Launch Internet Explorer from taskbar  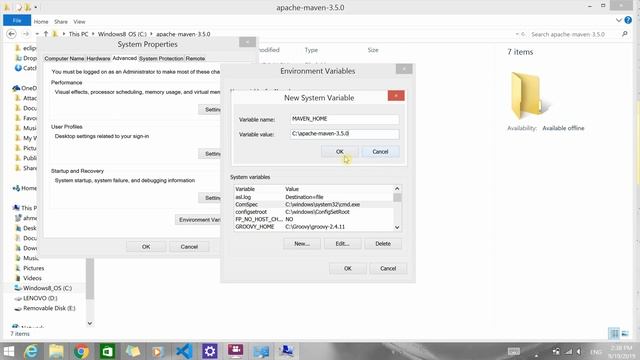pyautogui.click(x=31, y=351)
